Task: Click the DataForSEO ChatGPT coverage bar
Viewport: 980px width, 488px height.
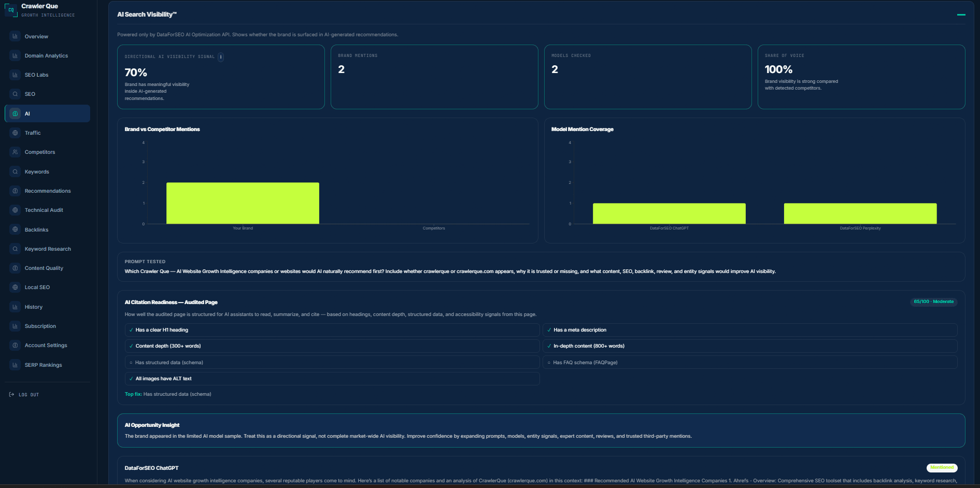Action: [669, 213]
